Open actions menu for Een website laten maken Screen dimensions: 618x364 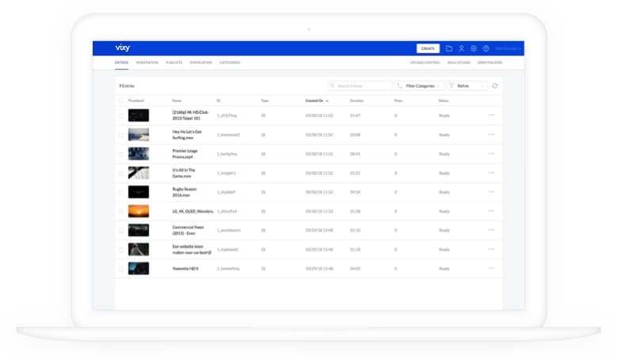coord(491,249)
